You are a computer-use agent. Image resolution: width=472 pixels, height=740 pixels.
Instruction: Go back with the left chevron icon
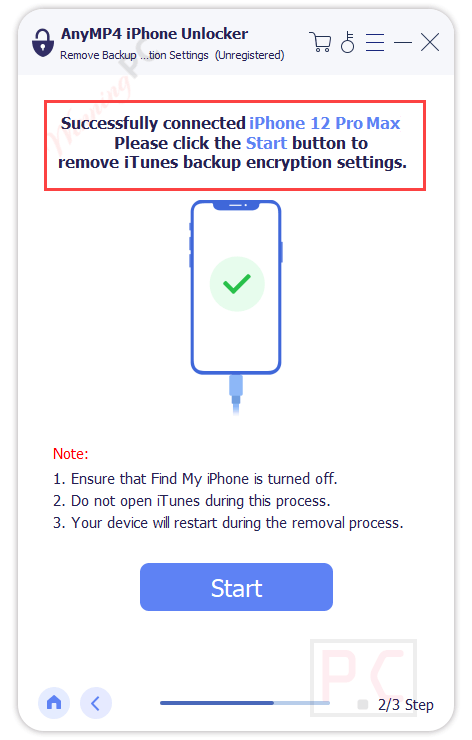tap(96, 703)
